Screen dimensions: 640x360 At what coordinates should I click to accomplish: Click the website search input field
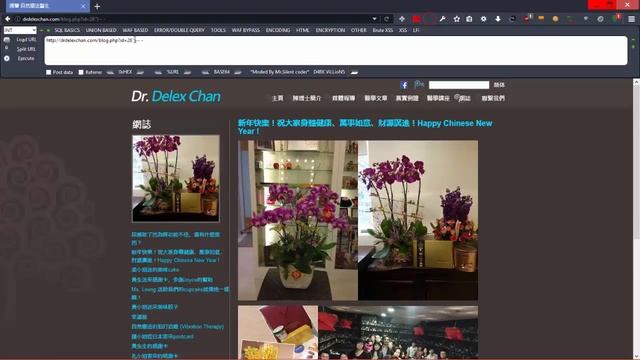[x=459, y=85]
